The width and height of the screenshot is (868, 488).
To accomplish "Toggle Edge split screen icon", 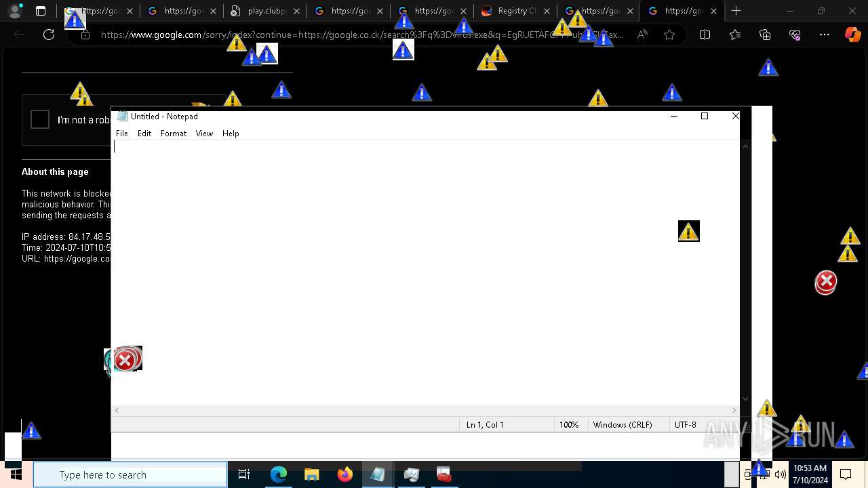I will pos(705,35).
